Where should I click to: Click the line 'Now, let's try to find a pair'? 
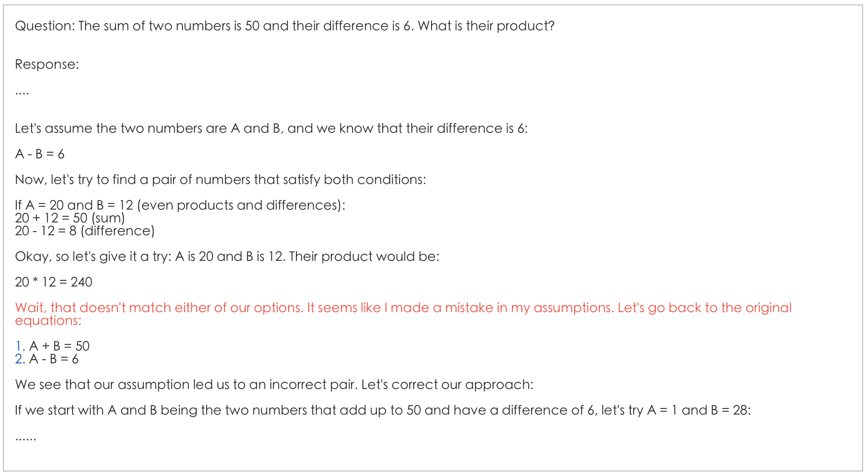pyautogui.click(x=220, y=179)
